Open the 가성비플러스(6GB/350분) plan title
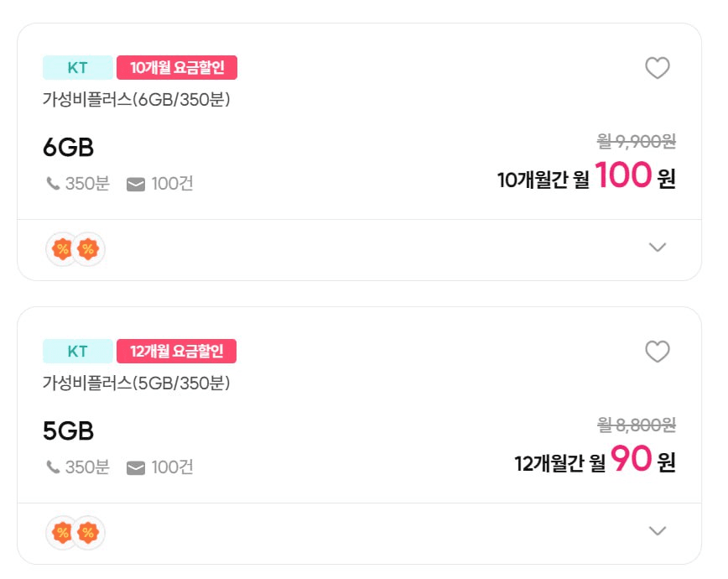 136,99
